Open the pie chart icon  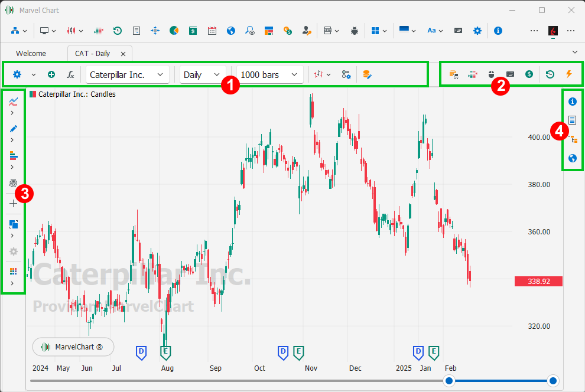(174, 31)
